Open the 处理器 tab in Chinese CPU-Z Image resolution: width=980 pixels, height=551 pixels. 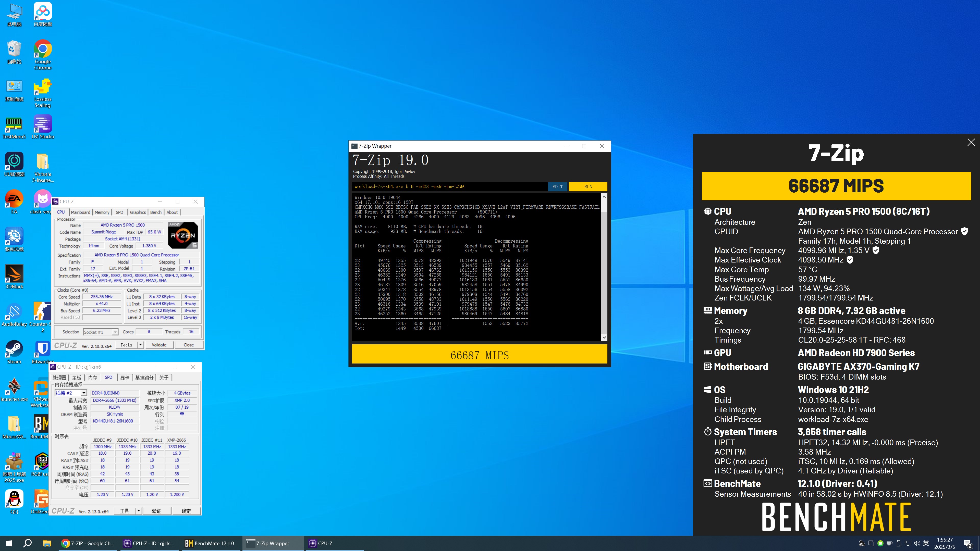point(59,378)
